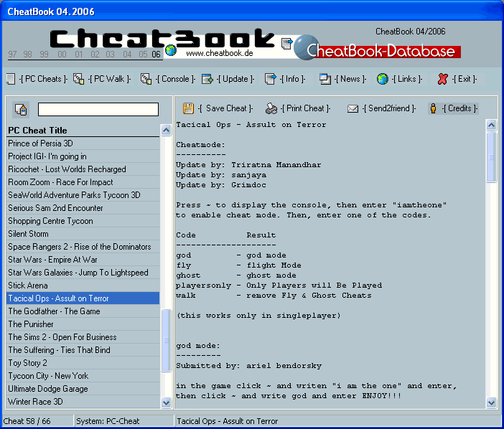This screenshot has width=504, height=429.
Task: Open the www.cheatbook.de link
Action: [220, 53]
